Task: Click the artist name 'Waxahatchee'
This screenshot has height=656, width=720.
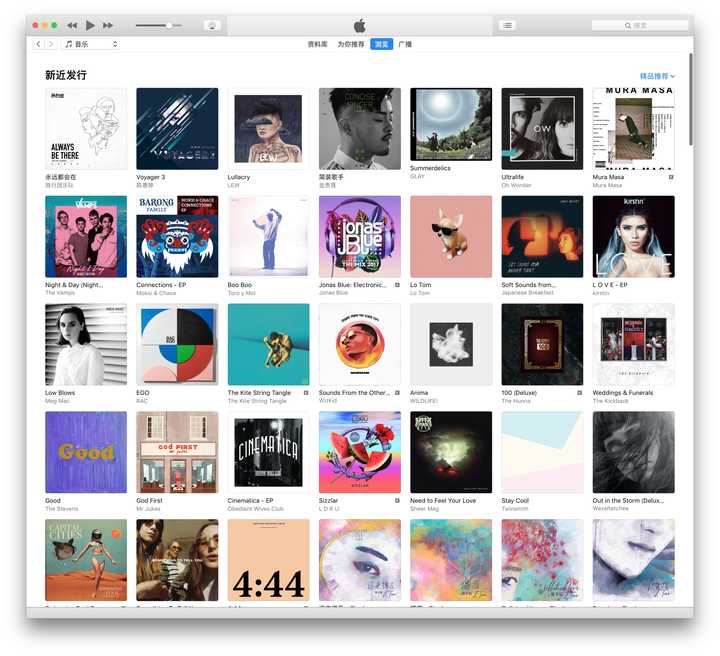Action: tap(611, 509)
